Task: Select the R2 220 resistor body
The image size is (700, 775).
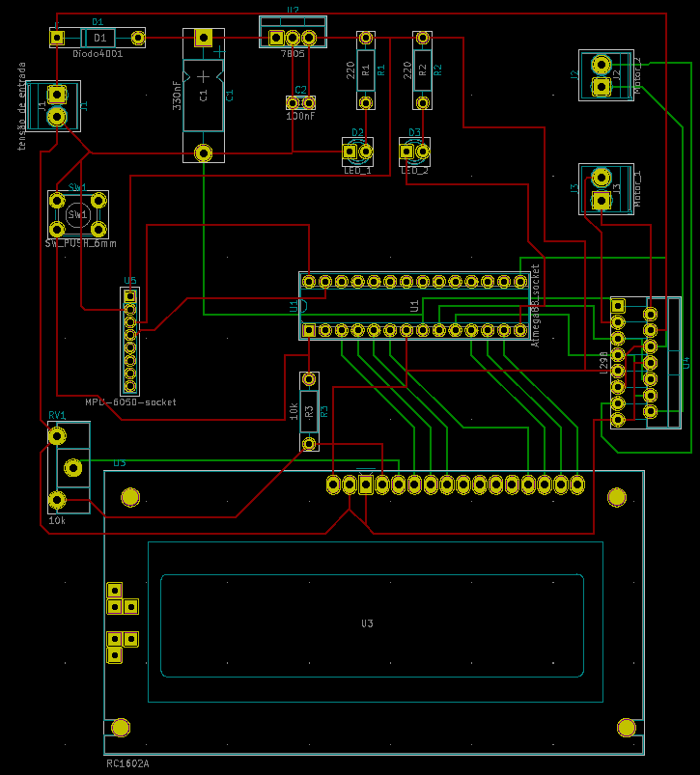Action: [422, 69]
